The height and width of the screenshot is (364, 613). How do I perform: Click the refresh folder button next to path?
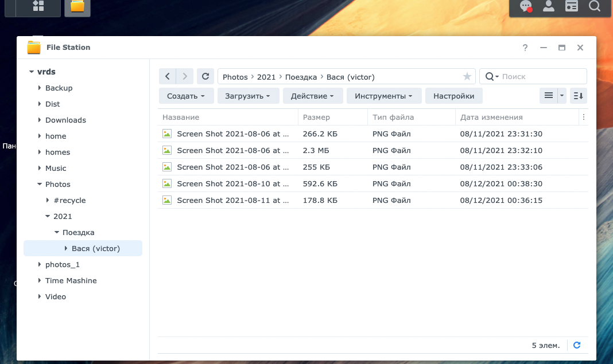click(x=205, y=76)
